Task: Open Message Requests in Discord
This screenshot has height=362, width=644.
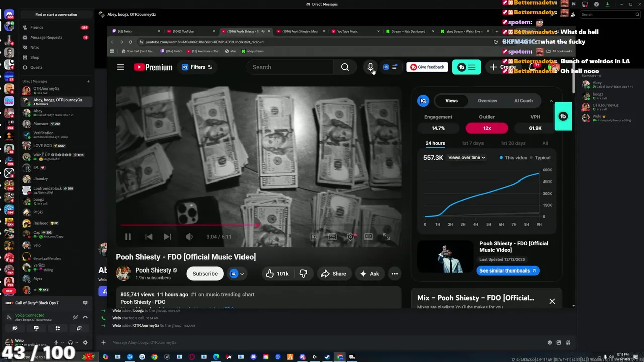Action: coord(56,37)
